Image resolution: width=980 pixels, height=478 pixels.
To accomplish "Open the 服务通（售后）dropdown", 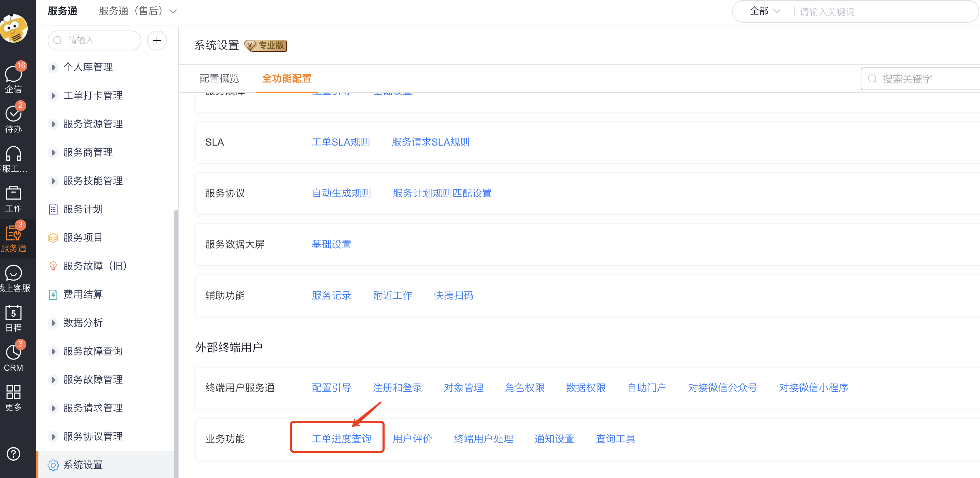I will pos(138,11).
